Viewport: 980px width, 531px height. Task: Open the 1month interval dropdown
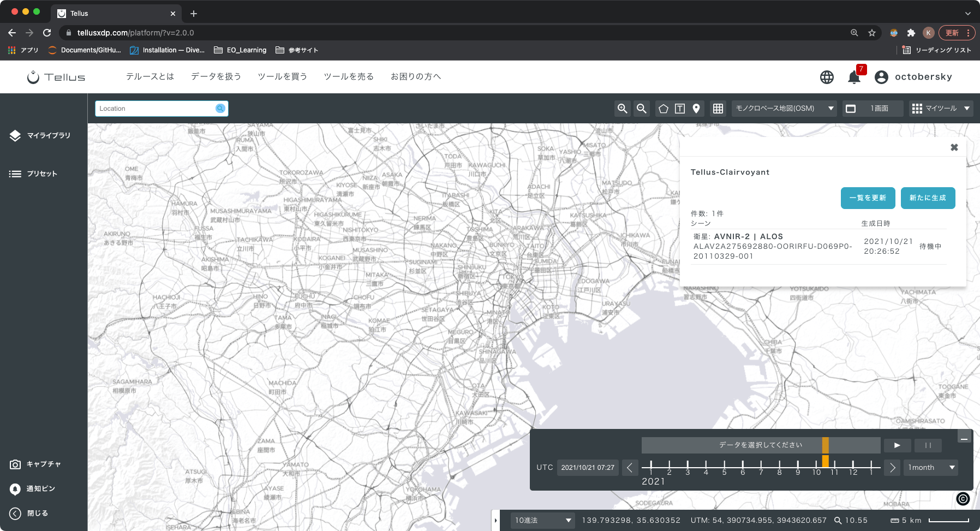[931, 468]
